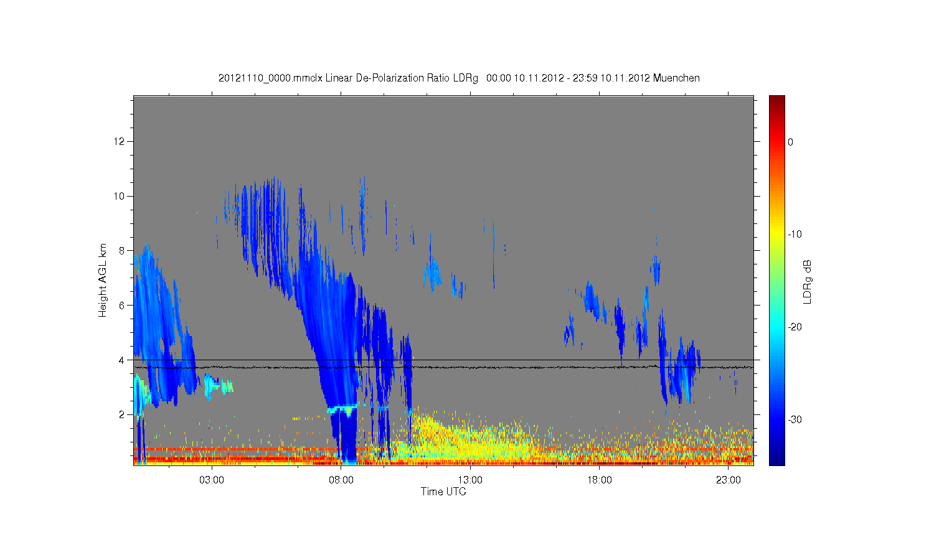Click the 'LDRg dB' colorbar label

808,282
